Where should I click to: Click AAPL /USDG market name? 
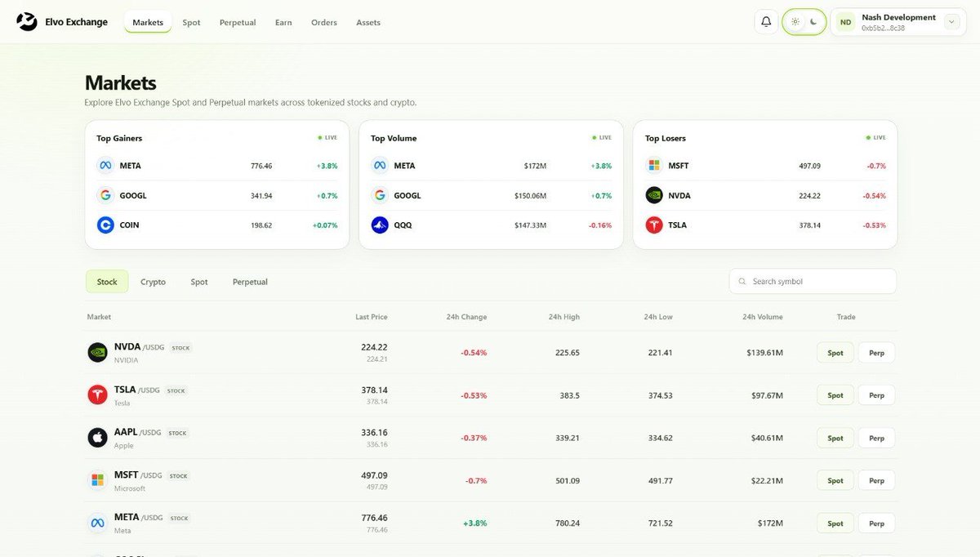tap(139, 433)
